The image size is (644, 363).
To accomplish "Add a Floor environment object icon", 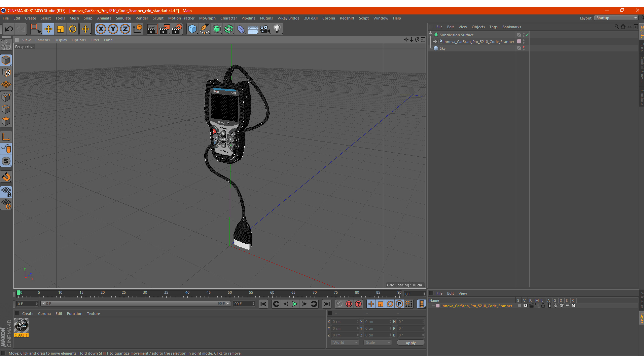I will [253, 29].
